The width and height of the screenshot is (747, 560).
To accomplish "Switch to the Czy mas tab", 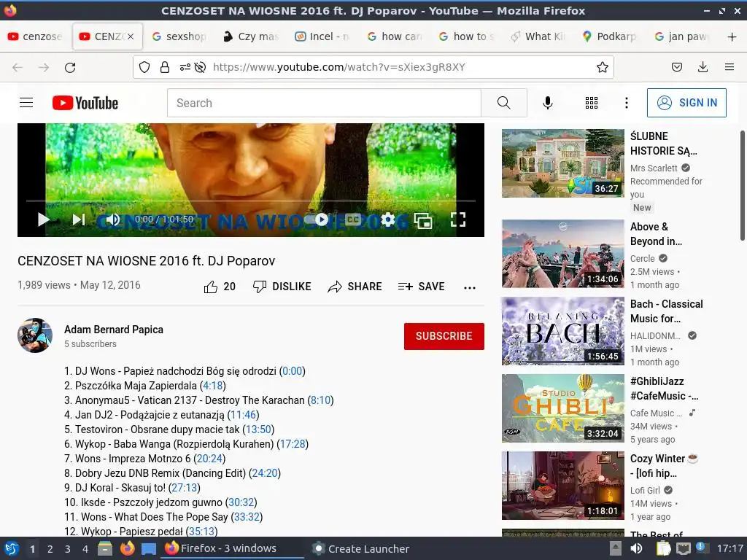I will pos(252,36).
